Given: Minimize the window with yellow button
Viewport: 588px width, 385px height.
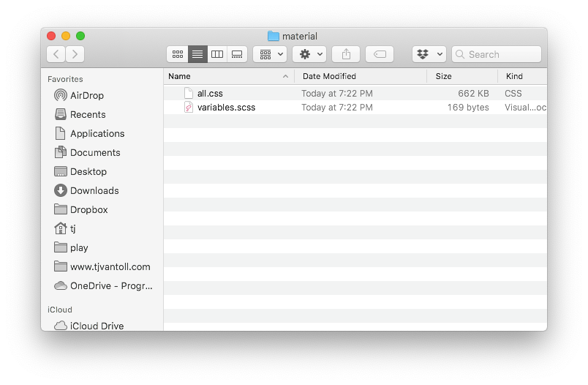Looking at the screenshot, I should click(66, 36).
